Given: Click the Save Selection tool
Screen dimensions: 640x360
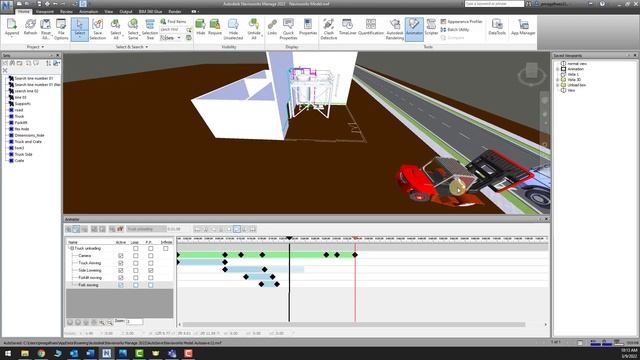Looking at the screenshot, I should pos(98,29).
